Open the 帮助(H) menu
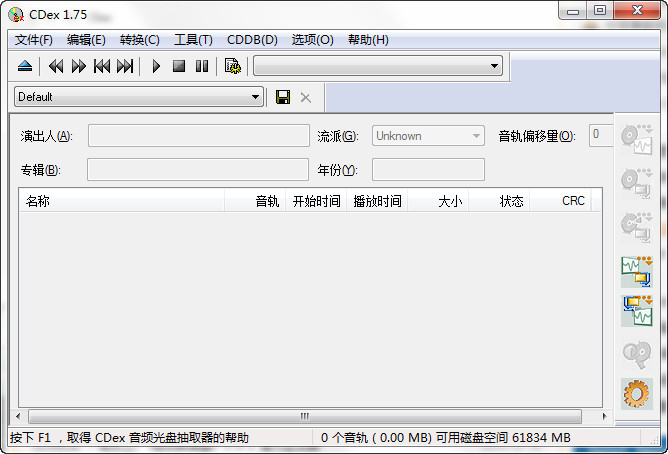 click(368, 40)
